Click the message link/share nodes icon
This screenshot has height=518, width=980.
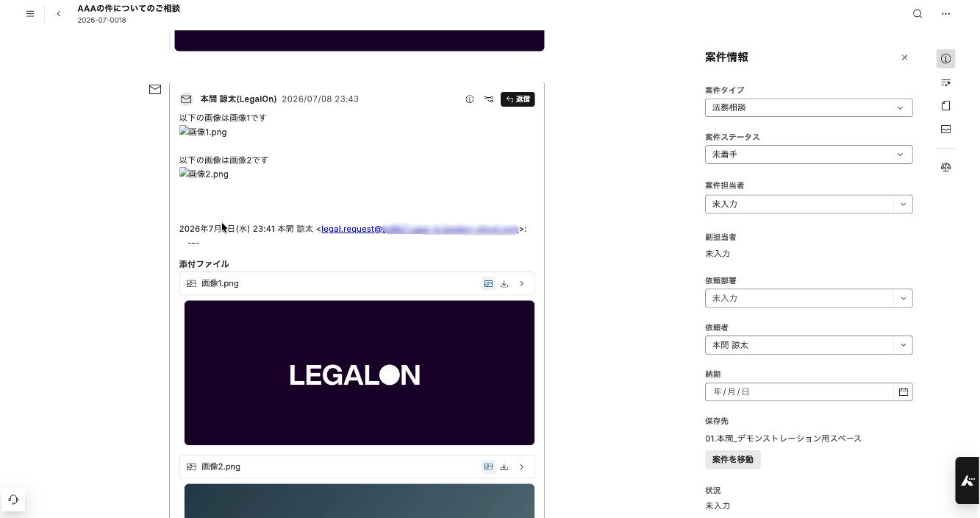pos(489,99)
